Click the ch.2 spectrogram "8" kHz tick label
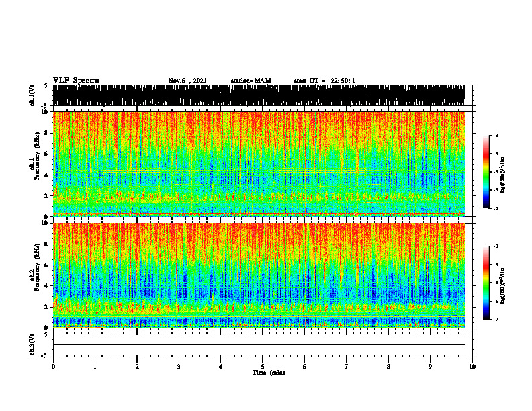This screenshot has width=532, height=411. [46, 244]
